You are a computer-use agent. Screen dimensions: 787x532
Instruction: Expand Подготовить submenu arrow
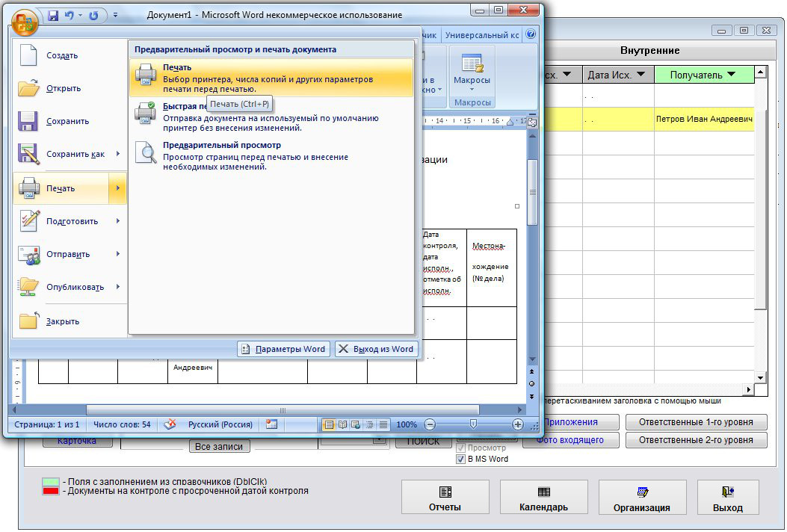(x=118, y=221)
